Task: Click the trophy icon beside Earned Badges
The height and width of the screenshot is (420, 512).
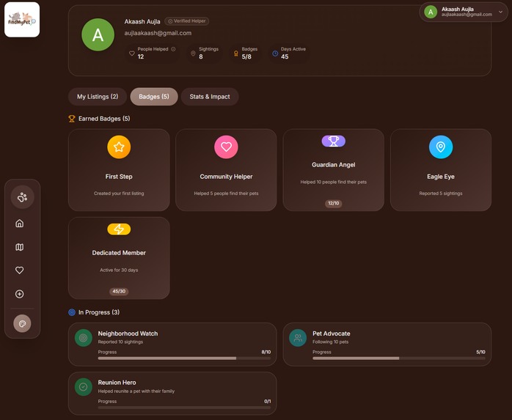Action: pos(71,119)
